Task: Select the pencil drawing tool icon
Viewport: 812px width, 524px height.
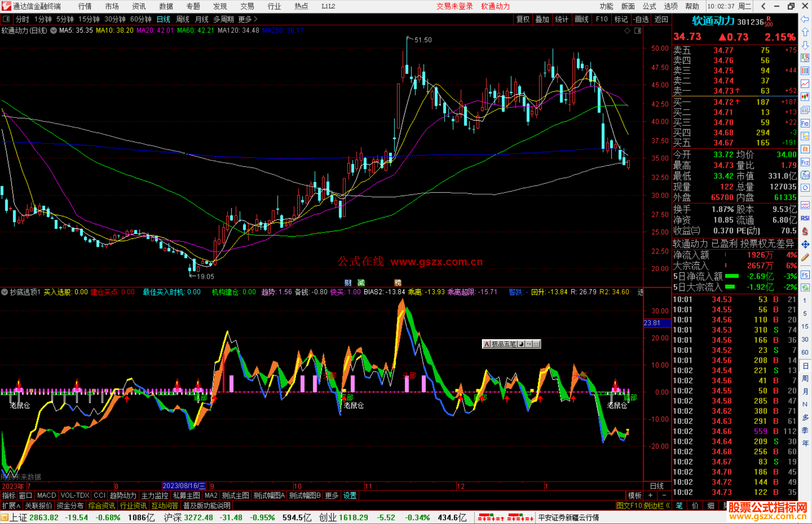Action: point(805,257)
